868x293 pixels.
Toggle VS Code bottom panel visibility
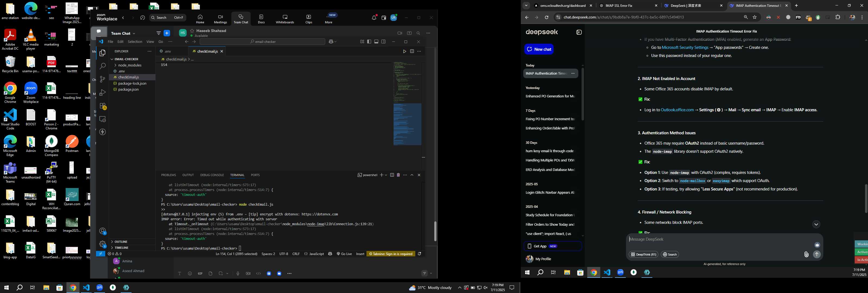(x=376, y=42)
